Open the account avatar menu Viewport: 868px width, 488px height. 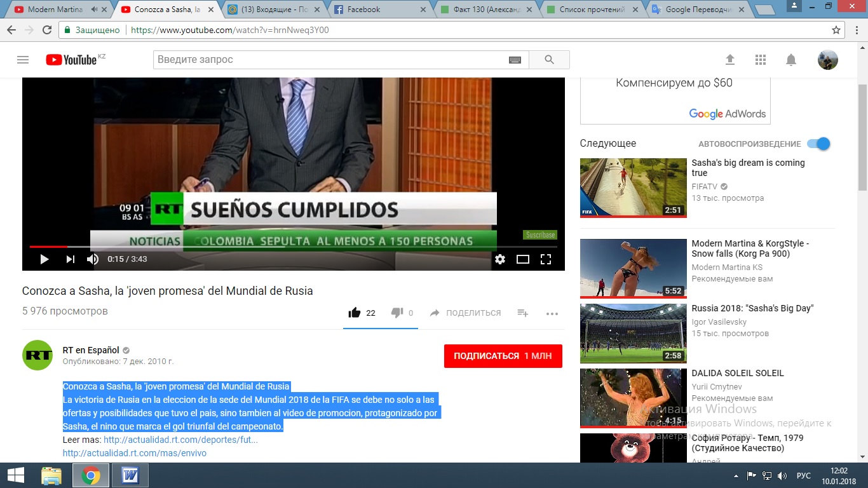pos(827,60)
